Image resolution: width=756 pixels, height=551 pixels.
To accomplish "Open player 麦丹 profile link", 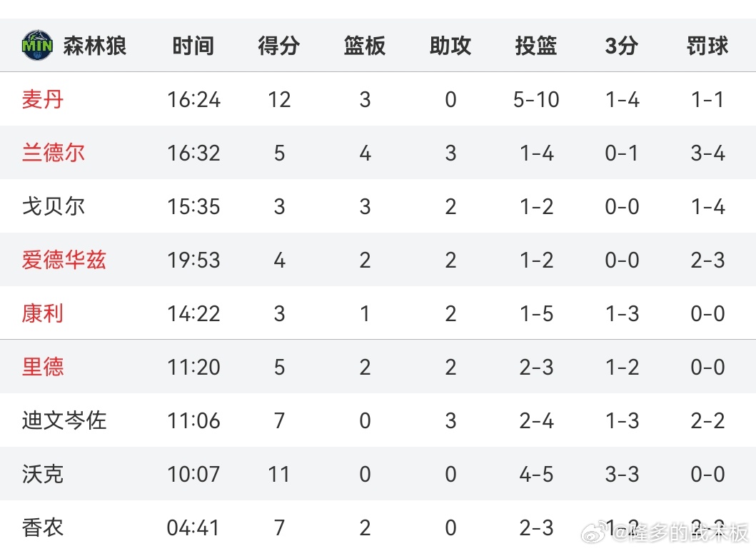I will [42, 99].
